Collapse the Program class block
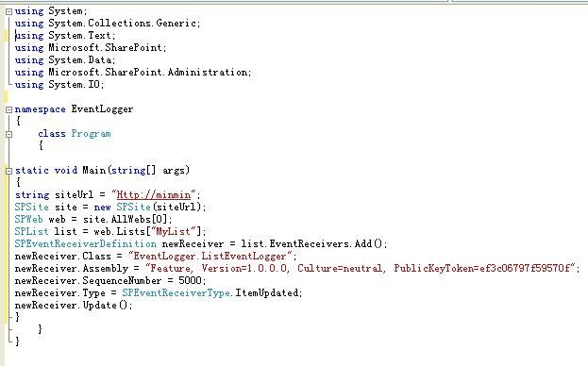This screenshot has width=588, height=366. pyautogui.click(x=8, y=134)
